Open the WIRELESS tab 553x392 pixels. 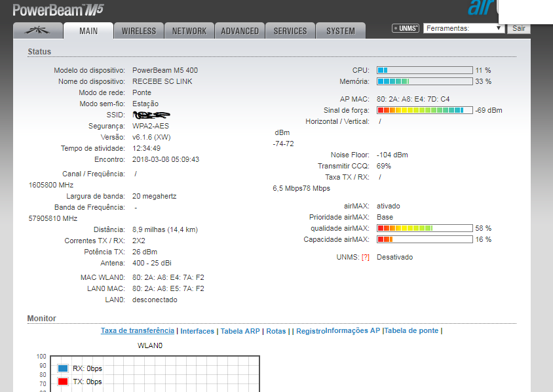point(139,31)
